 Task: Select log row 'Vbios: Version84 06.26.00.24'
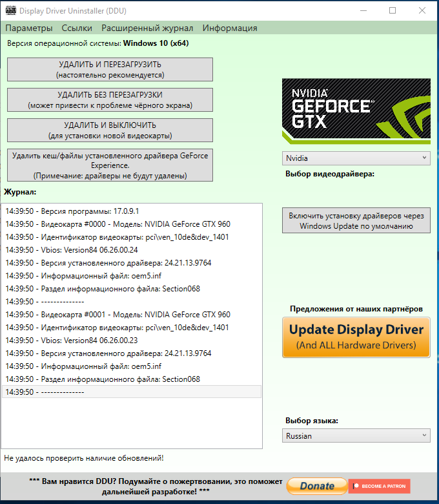pyautogui.click(x=132, y=250)
